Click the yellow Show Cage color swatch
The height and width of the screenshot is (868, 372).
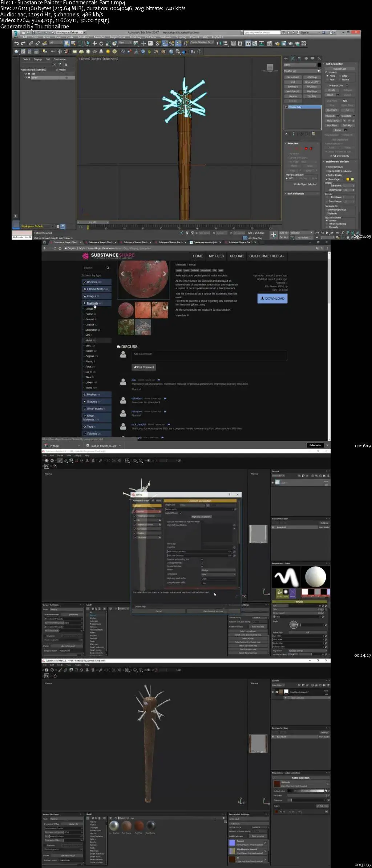pyautogui.click(x=348, y=179)
